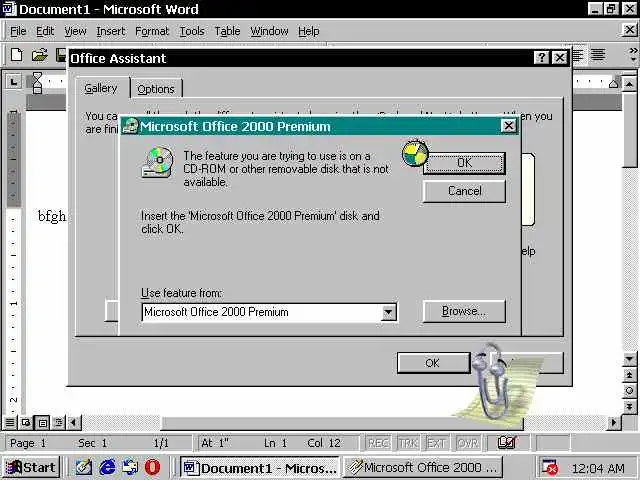Click the CD-ROM icon in the dialog
The width and height of the screenshot is (640, 480).
[x=158, y=162]
